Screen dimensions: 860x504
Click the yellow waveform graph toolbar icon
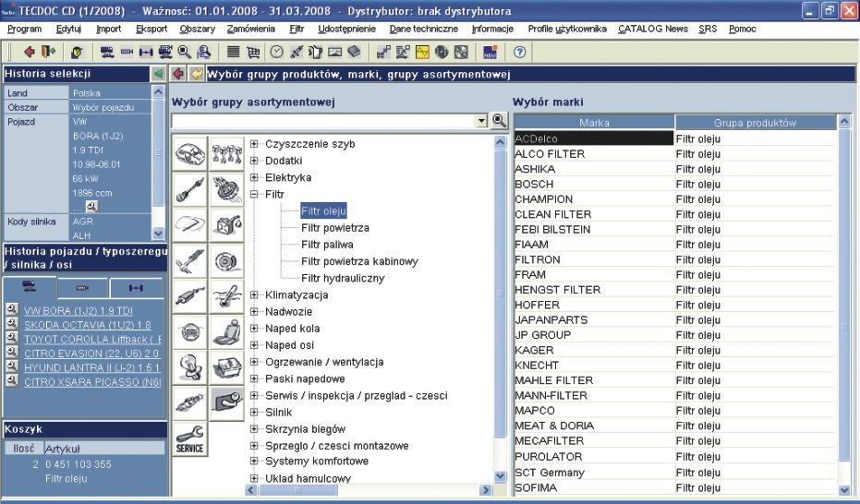[x=422, y=52]
